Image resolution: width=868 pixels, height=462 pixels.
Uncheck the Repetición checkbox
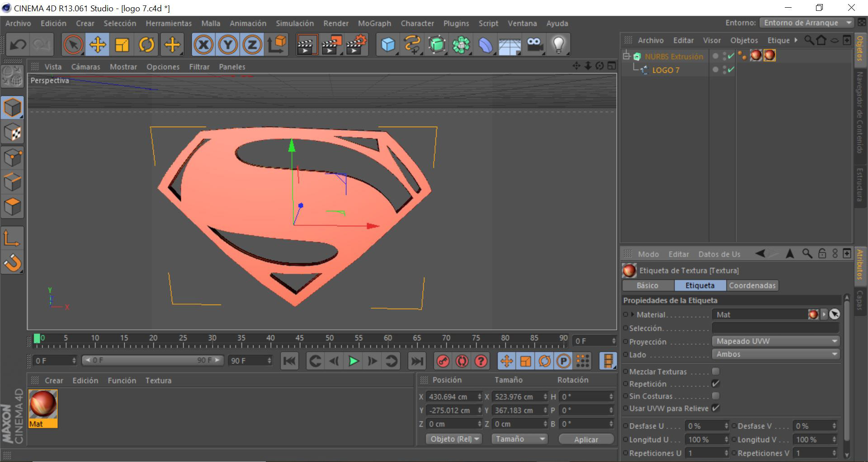click(x=715, y=384)
